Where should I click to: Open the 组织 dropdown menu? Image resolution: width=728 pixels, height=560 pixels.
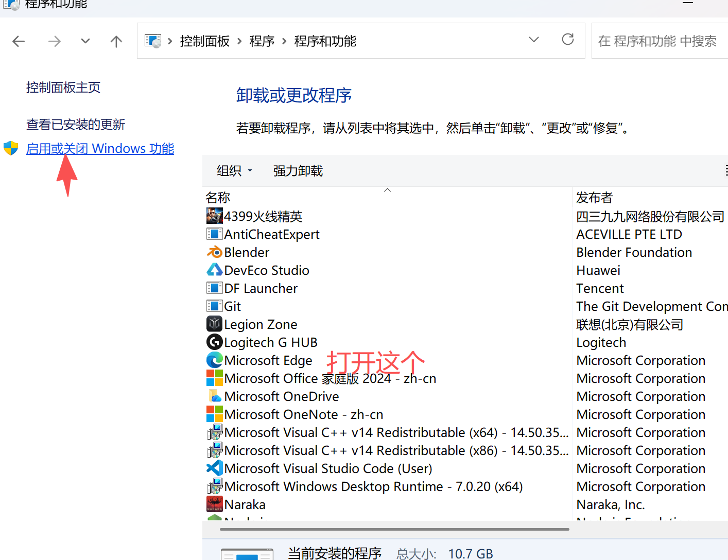234,171
